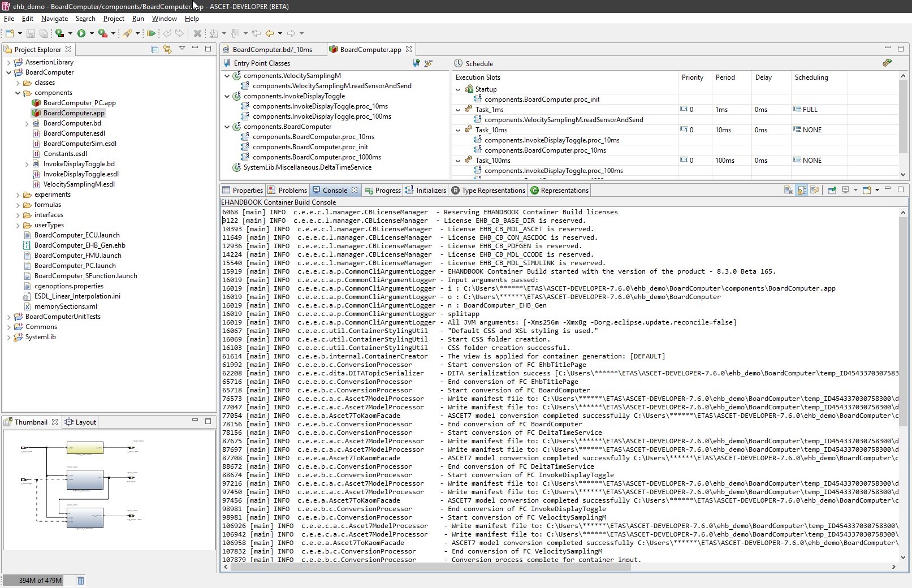The height and width of the screenshot is (588, 912).
Task: Click the Pin Console icon
Action: (x=832, y=191)
